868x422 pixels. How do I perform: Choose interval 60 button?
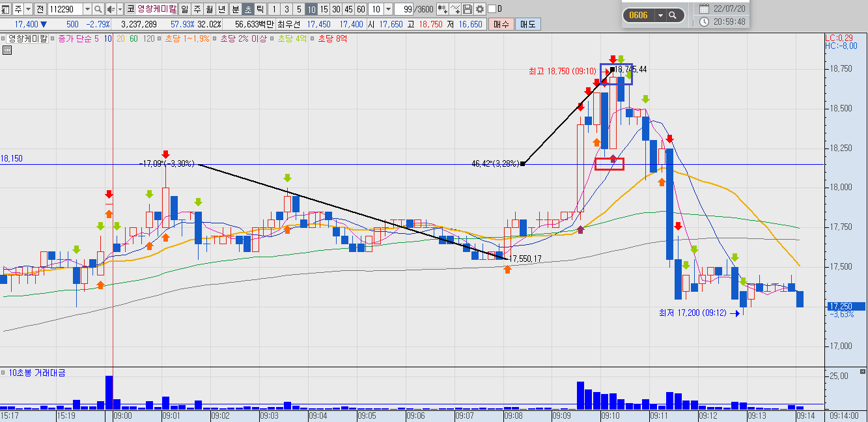pos(361,9)
